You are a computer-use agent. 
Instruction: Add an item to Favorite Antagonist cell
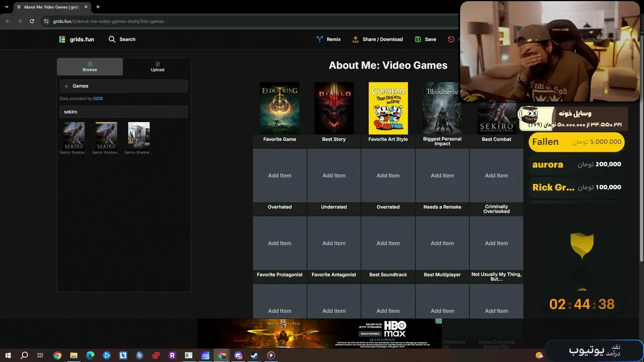click(x=334, y=243)
